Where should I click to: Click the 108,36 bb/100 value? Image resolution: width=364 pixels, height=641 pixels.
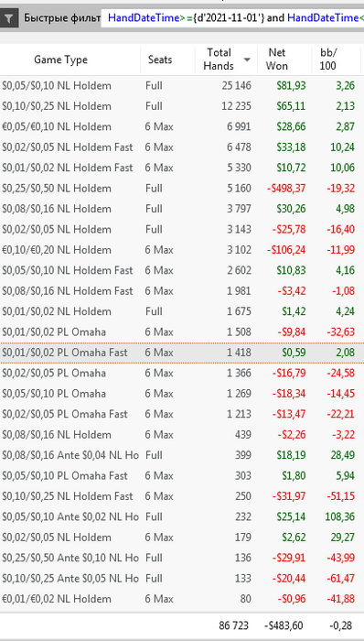(x=340, y=516)
